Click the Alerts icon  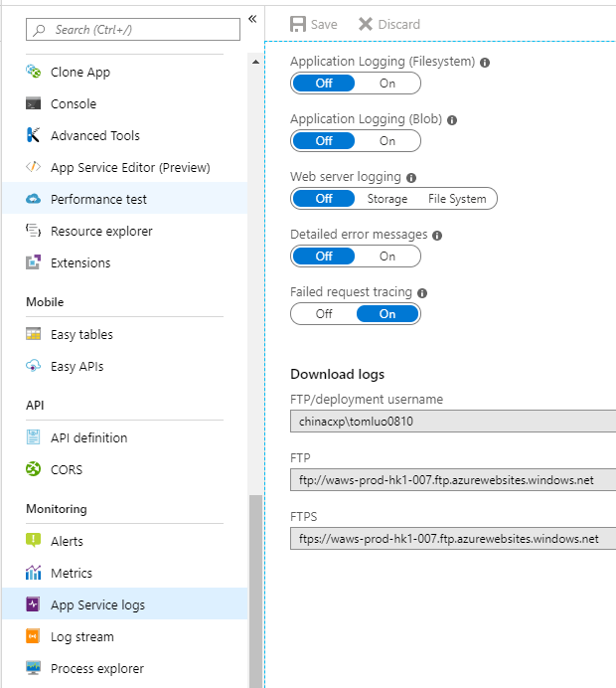click(34, 541)
